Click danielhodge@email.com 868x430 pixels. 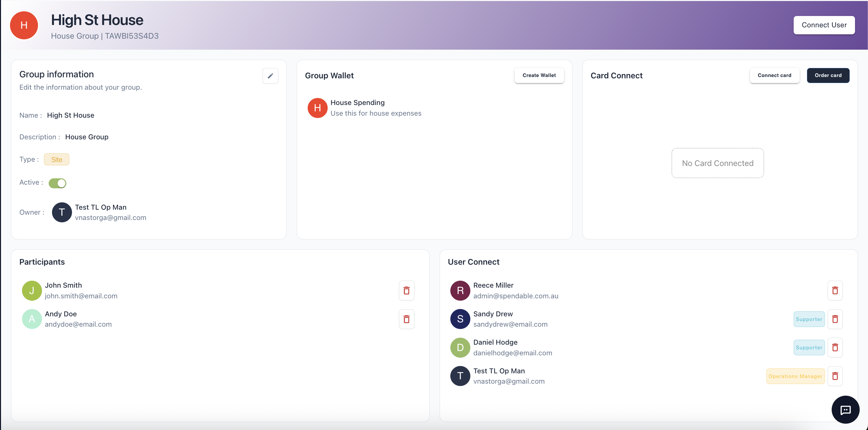(513, 353)
